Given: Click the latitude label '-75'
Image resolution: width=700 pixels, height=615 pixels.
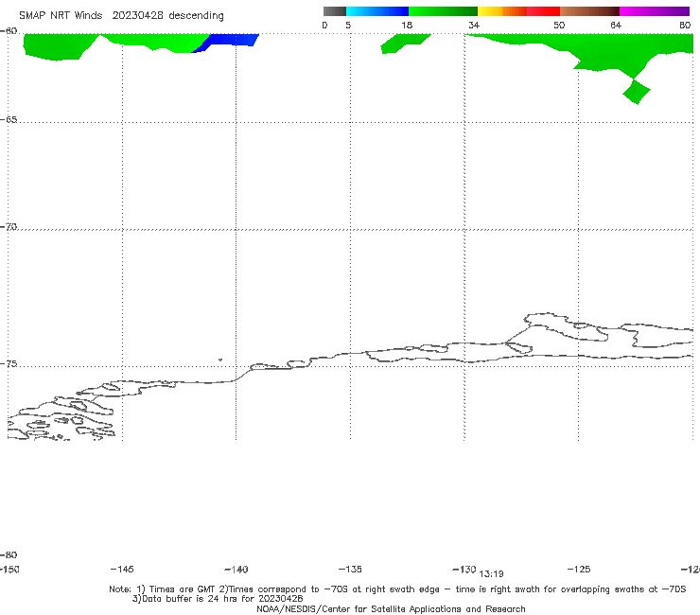Looking at the screenshot, I should click(x=9, y=363).
